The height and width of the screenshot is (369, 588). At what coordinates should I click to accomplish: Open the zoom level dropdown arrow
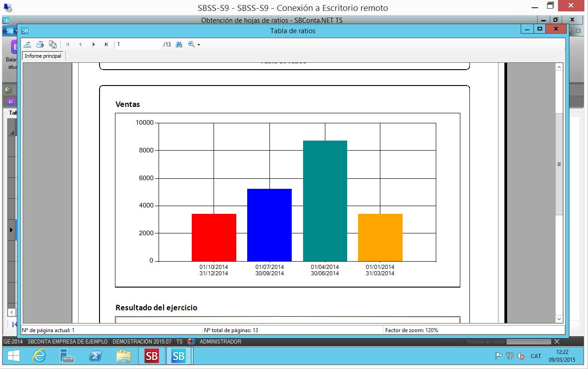click(x=199, y=45)
